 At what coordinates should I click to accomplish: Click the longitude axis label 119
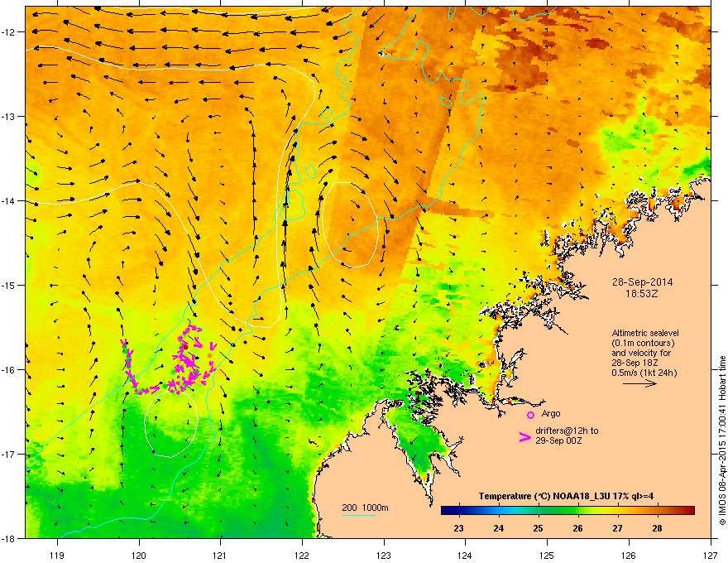point(57,555)
